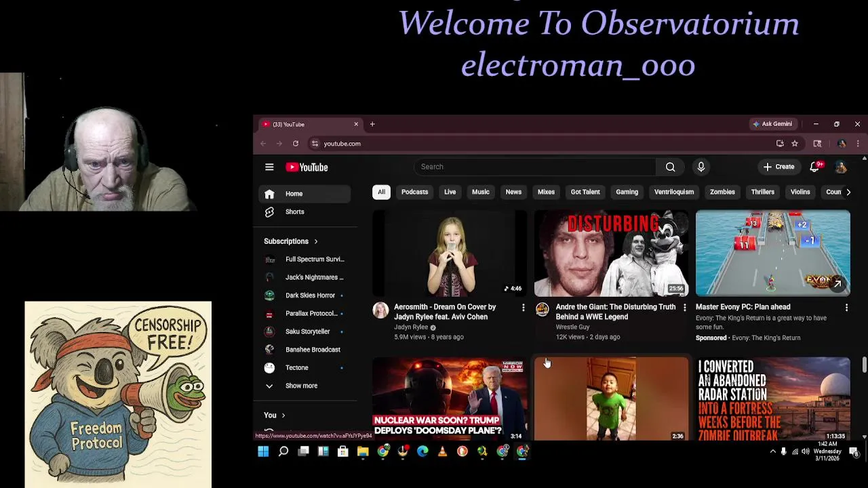This screenshot has height=488, width=868.
Task: Play Nuclear War Soon Trump thumbnail
Action: [450, 399]
